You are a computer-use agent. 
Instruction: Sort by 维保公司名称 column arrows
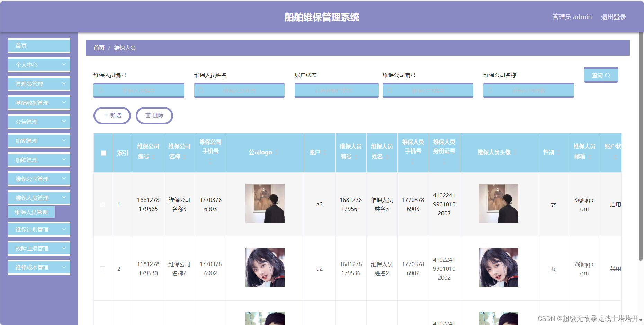tap(185, 157)
